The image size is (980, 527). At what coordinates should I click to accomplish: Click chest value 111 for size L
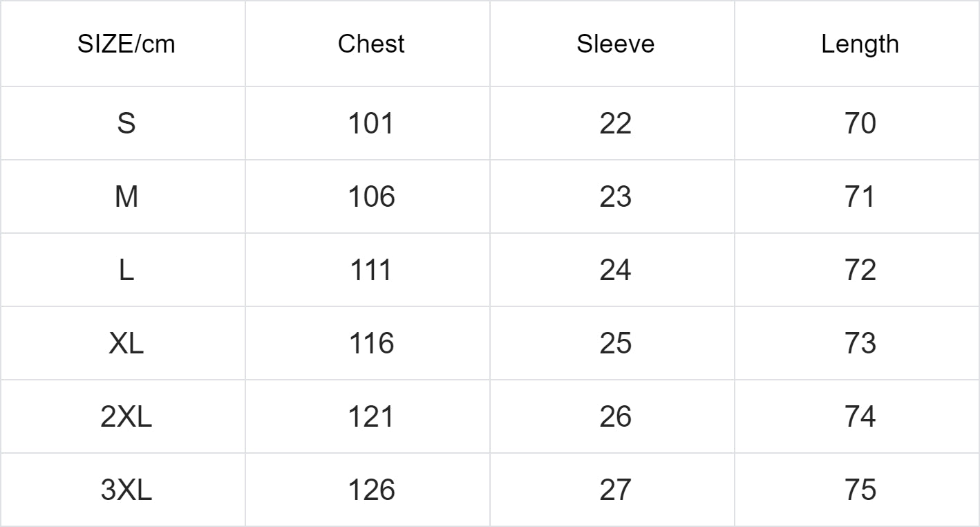[x=371, y=270]
